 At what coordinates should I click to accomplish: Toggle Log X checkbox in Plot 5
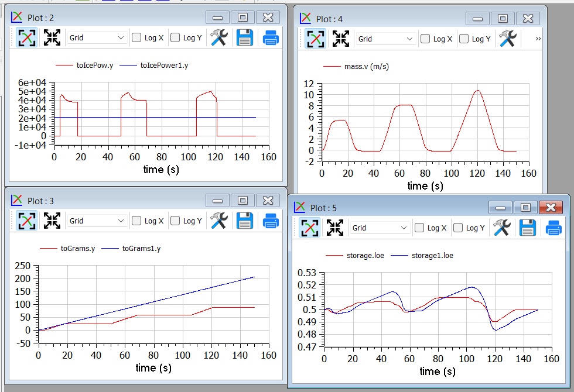[419, 228]
